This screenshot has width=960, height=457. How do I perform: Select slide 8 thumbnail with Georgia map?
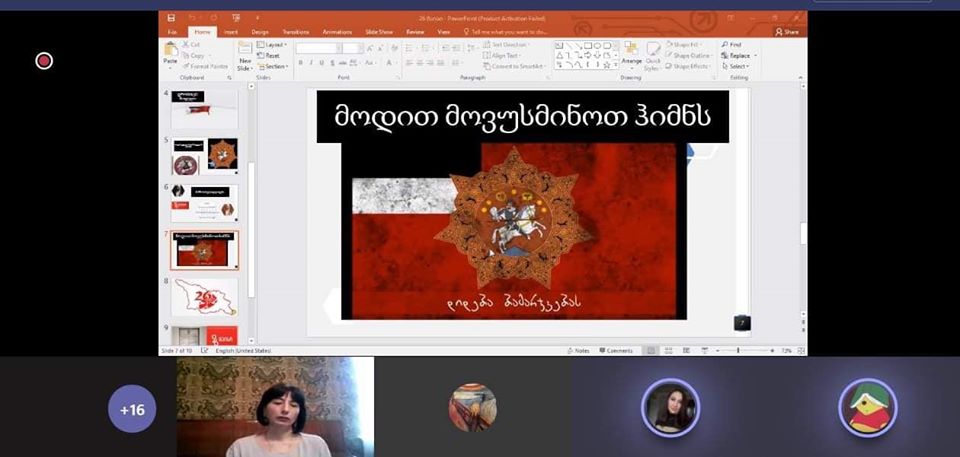(x=204, y=297)
